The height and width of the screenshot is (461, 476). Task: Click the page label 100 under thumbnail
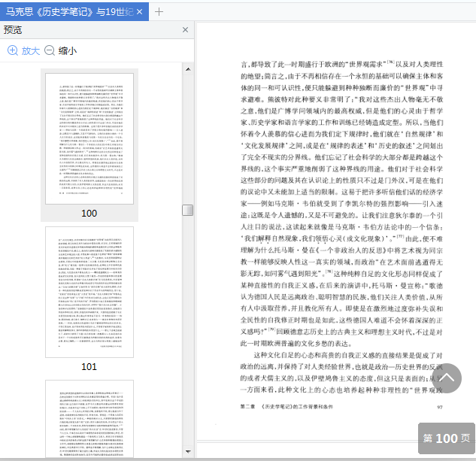point(89,213)
